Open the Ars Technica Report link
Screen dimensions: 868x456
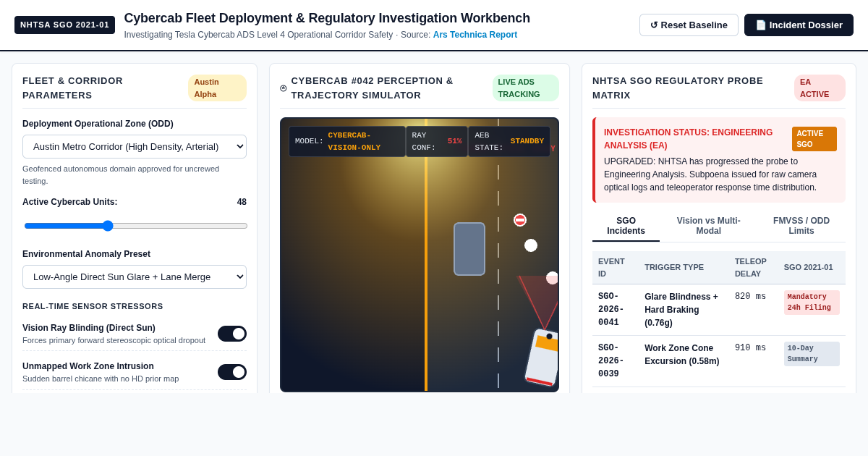(475, 35)
